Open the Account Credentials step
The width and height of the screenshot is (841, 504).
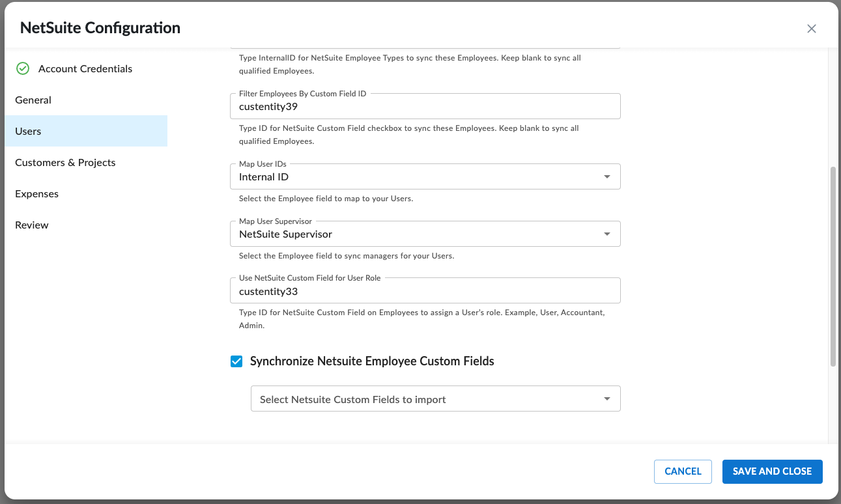coord(86,68)
